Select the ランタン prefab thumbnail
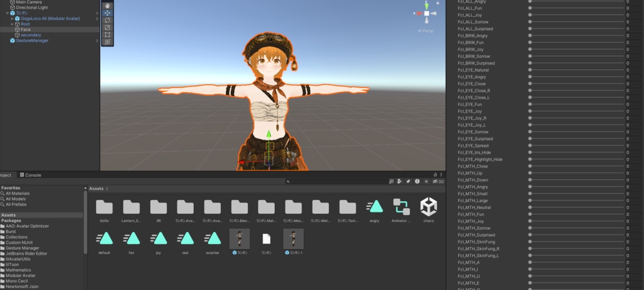Viewport: 644px width, 290px height. tap(240, 238)
